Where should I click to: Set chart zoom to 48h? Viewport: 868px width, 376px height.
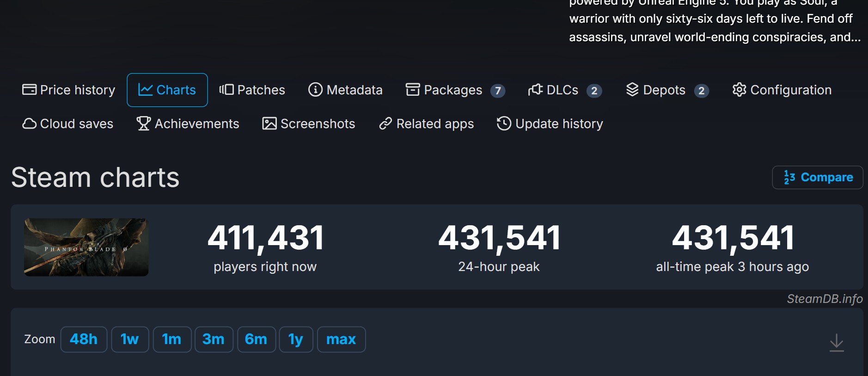pyautogui.click(x=84, y=339)
